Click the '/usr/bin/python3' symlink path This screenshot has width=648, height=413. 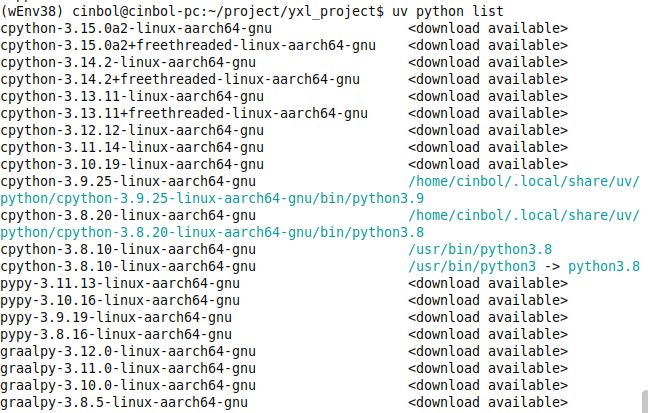point(472,266)
